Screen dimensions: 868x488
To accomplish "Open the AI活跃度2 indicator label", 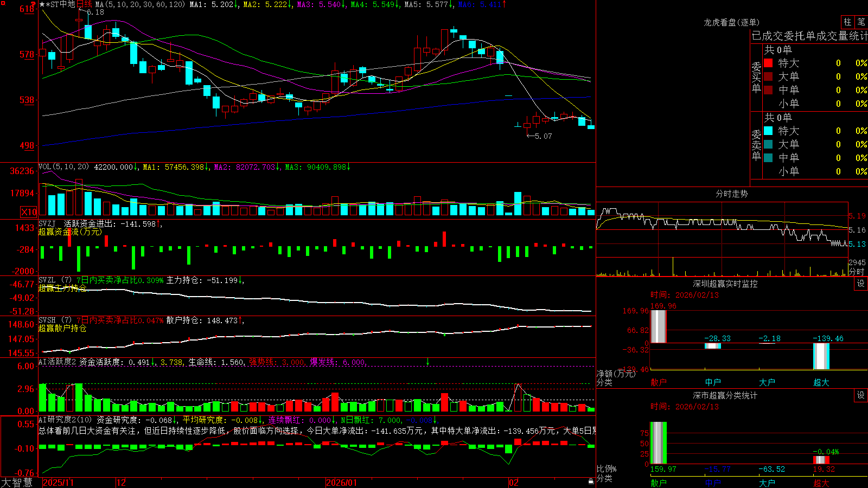I will point(58,362).
